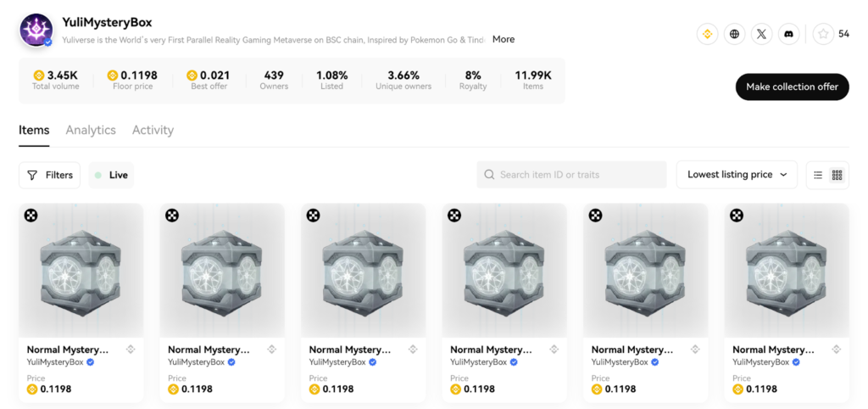Expand the Filters panel
Image resolution: width=868 pixels, height=409 pixels.
coord(50,175)
